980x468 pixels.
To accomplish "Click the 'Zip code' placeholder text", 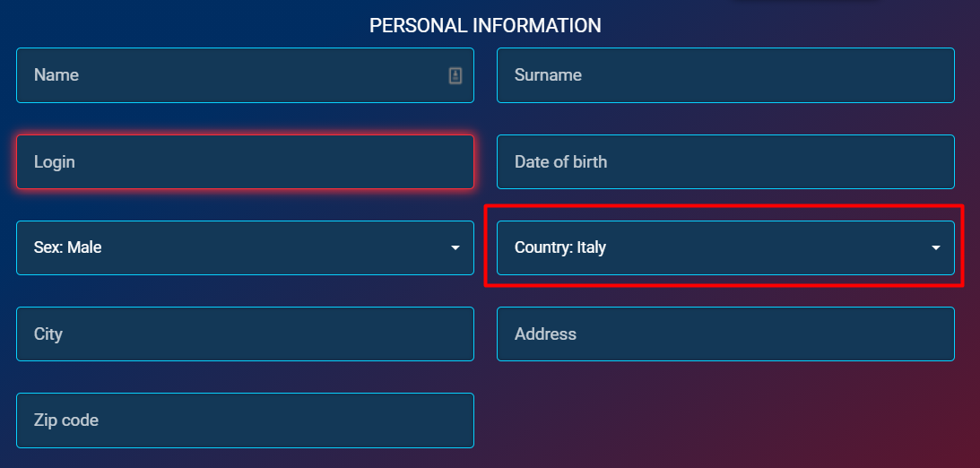I will click(x=66, y=420).
